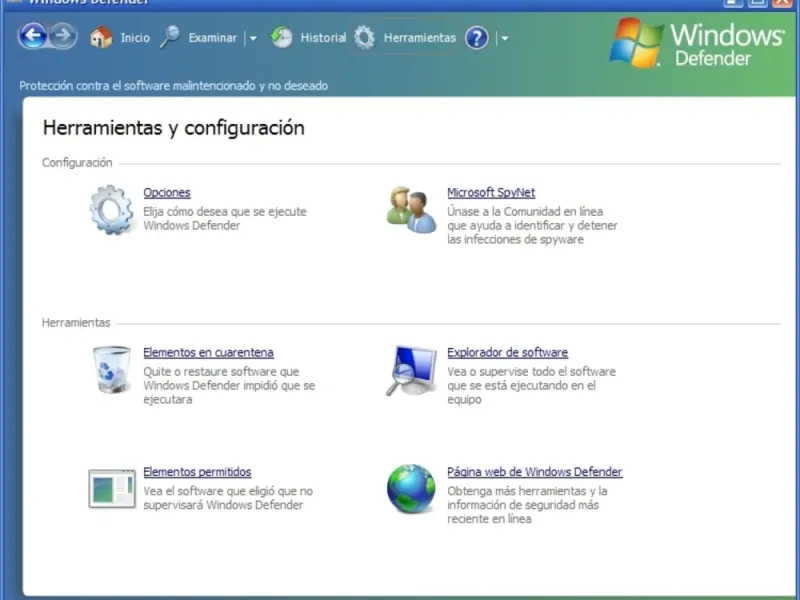Go to Inicio label in toolbar

135,38
